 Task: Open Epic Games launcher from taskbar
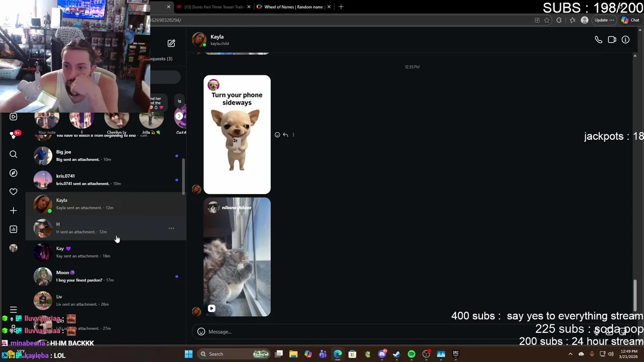(x=456, y=354)
